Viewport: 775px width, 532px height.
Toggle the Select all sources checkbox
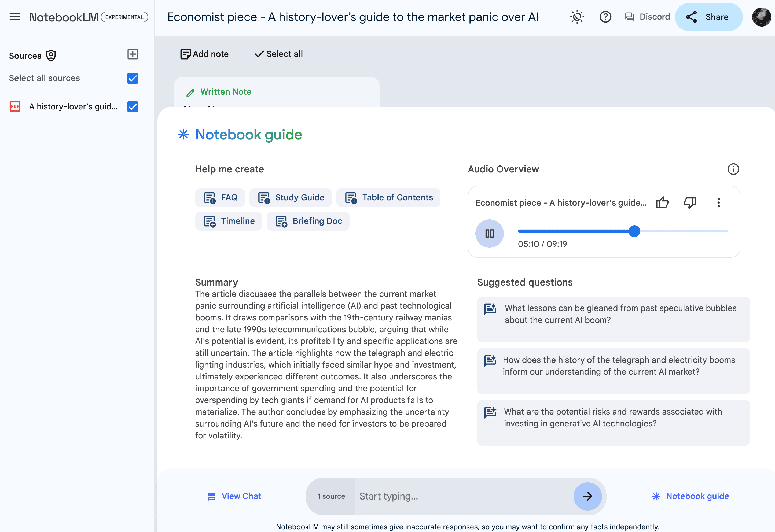(x=133, y=78)
